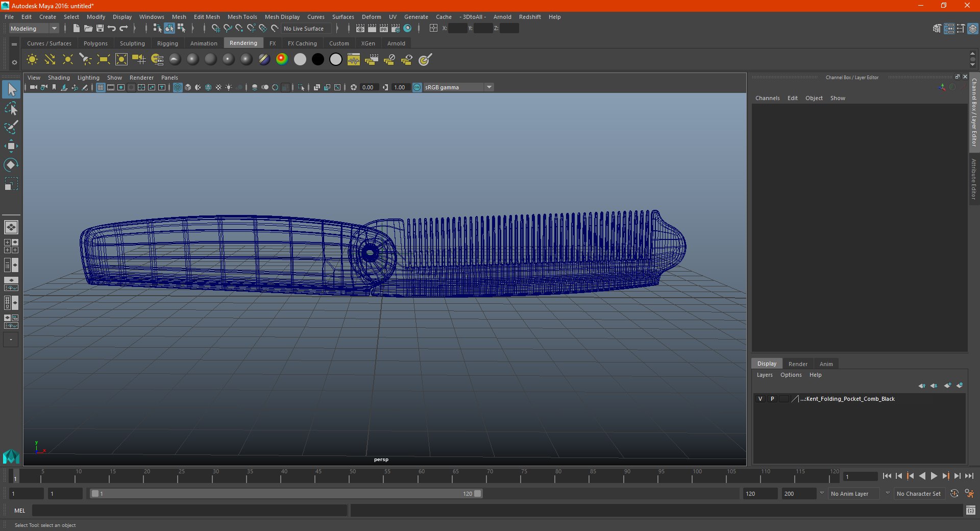Image resolution: width=980 pixels, height=531 pixels.
Task: Toggle the layer playback P box
Action: click(772, 399)
